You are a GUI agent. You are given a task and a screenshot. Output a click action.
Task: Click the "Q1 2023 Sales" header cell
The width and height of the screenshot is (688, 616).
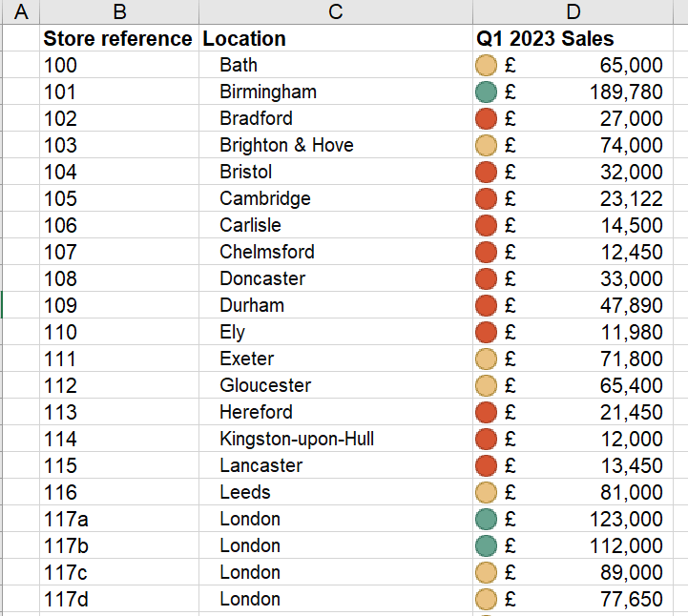(x=545, y=39)
